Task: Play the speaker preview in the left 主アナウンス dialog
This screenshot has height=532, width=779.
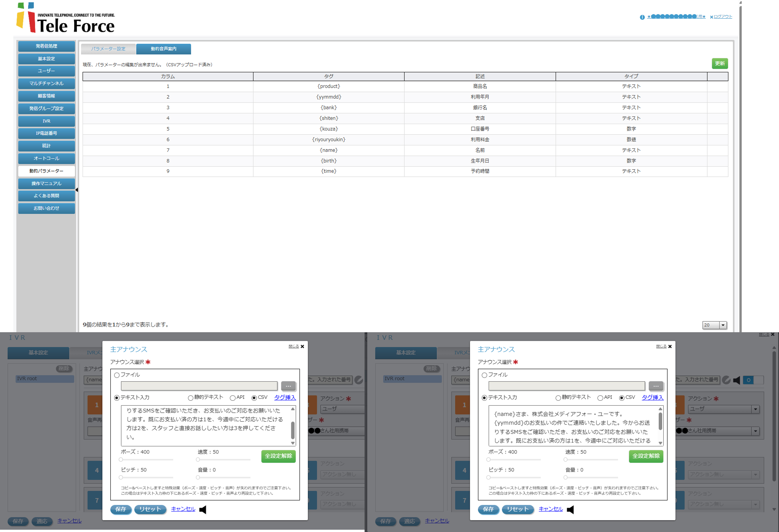Action: [202, 510]
